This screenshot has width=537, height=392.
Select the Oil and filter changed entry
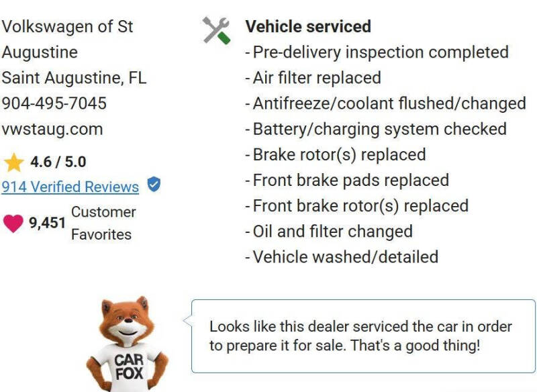pyautogui.click(x=329, y=232)
